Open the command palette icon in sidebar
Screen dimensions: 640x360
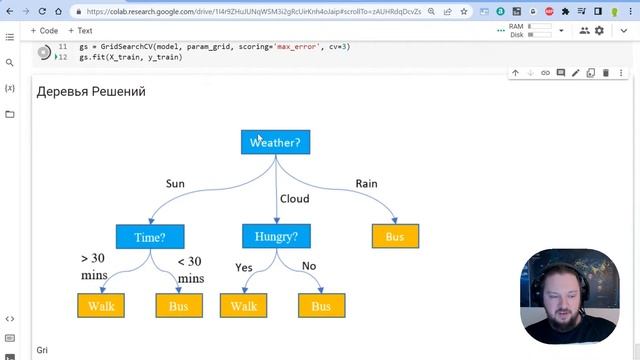pos(10,338)
